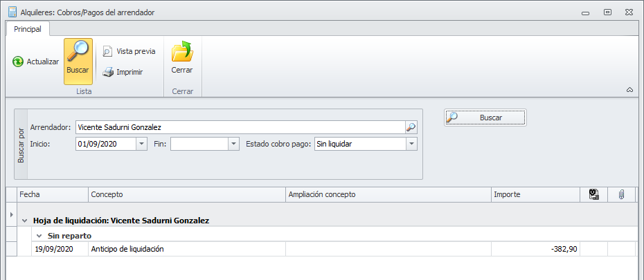Click into the Arrendador name field

[x=240, y=127]
